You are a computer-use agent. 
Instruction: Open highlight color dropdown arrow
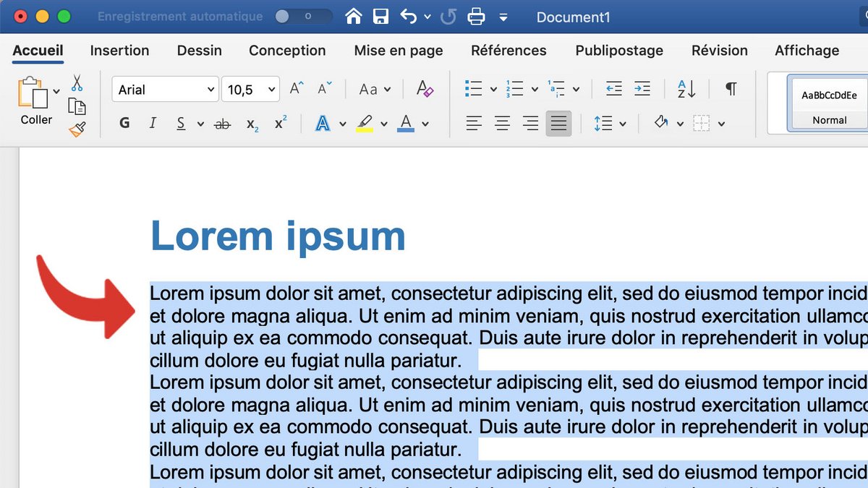[384, 124]
